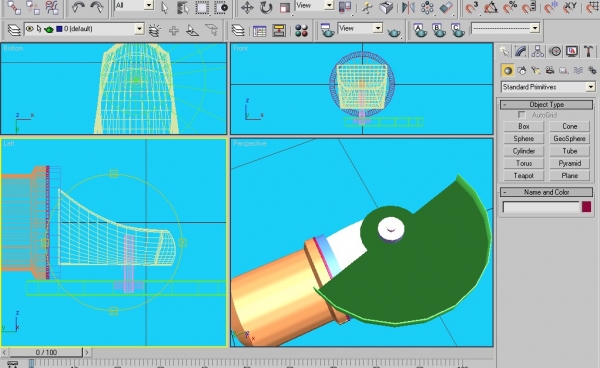Toggle the Spinner Snap magnet
Screen dimensions: 600x368
click(x=529, y=7)
